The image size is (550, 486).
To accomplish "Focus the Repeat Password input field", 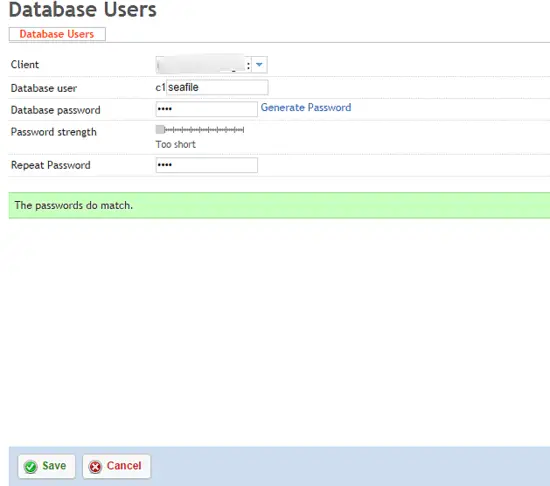I will [207, 165].
